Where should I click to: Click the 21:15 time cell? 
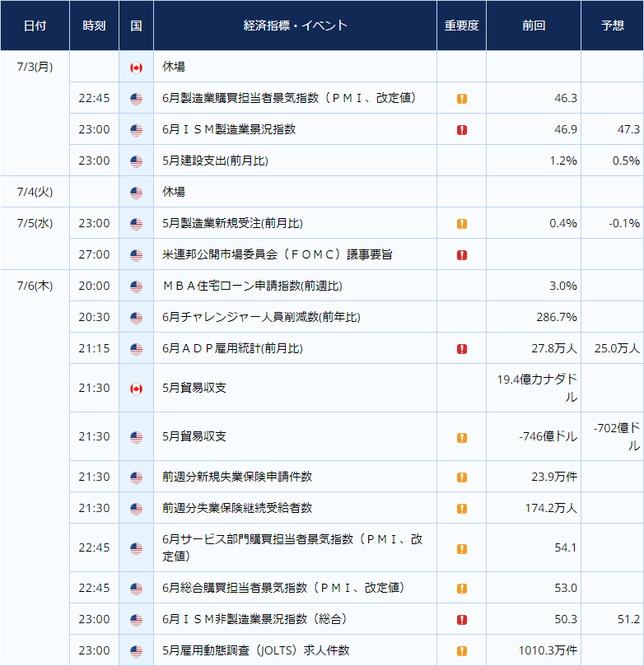tap(94, 349)
